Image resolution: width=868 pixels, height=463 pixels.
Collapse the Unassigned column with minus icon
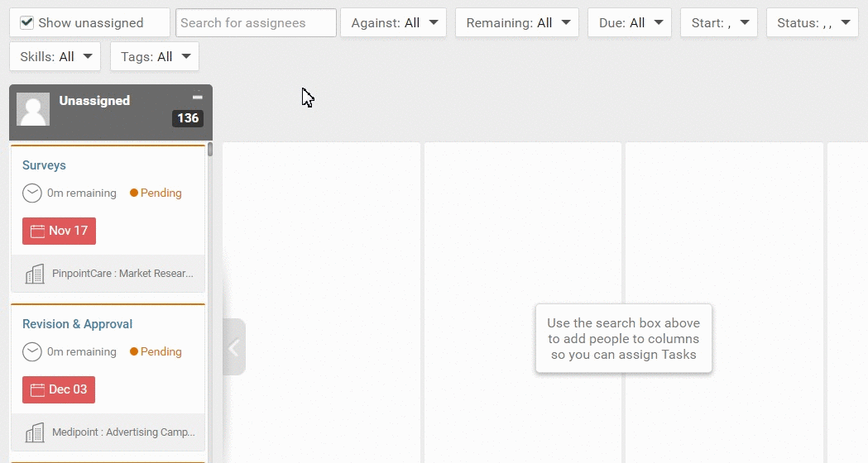coord(197,97)
